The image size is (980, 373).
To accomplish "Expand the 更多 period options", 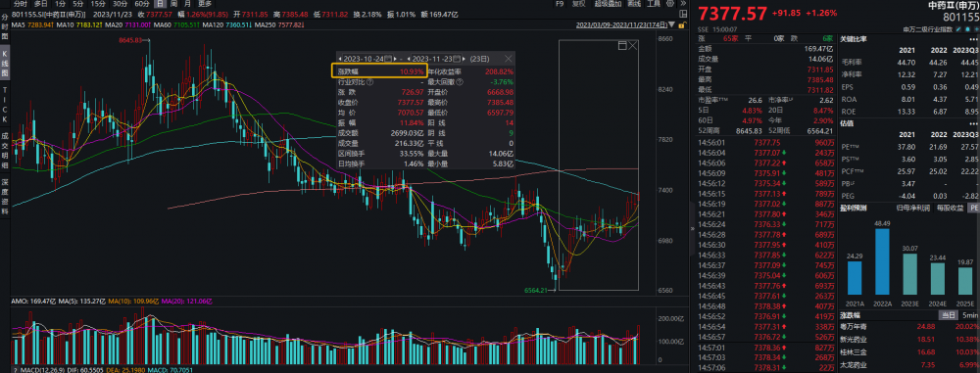I will (205, 4).
